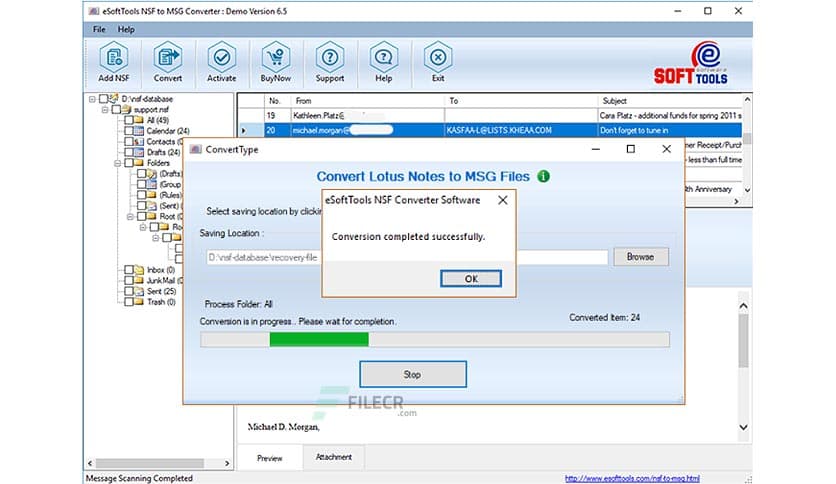Toggle the Drafts (24) checkbox
This screenshot has width=836, height=484.
(128, 152)
